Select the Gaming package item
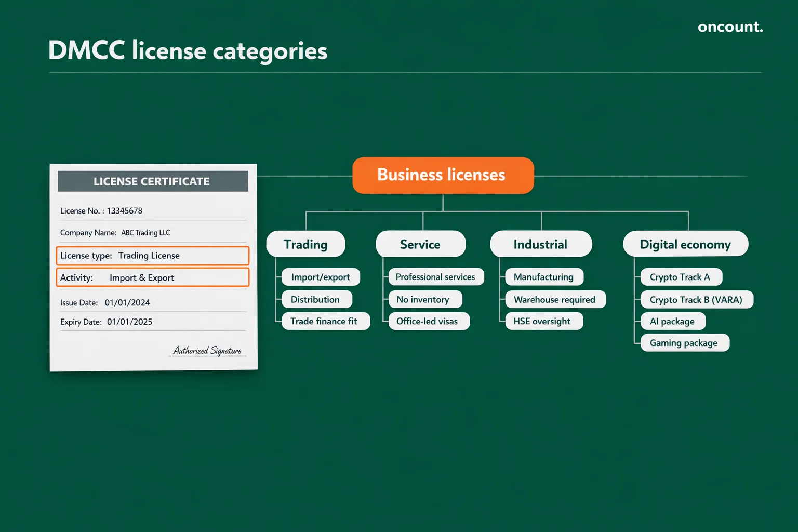Viewport: 798px width, 532px height. (684, 343)
